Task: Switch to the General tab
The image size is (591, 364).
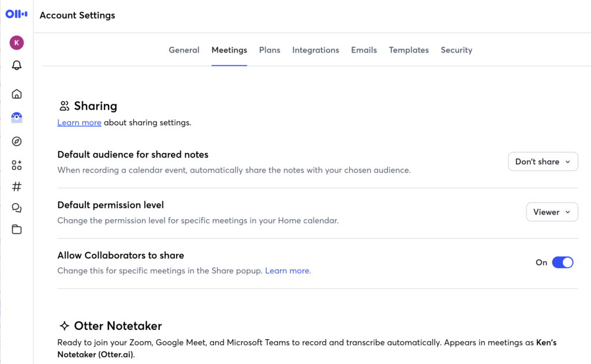Action: (x=184, y=50)
